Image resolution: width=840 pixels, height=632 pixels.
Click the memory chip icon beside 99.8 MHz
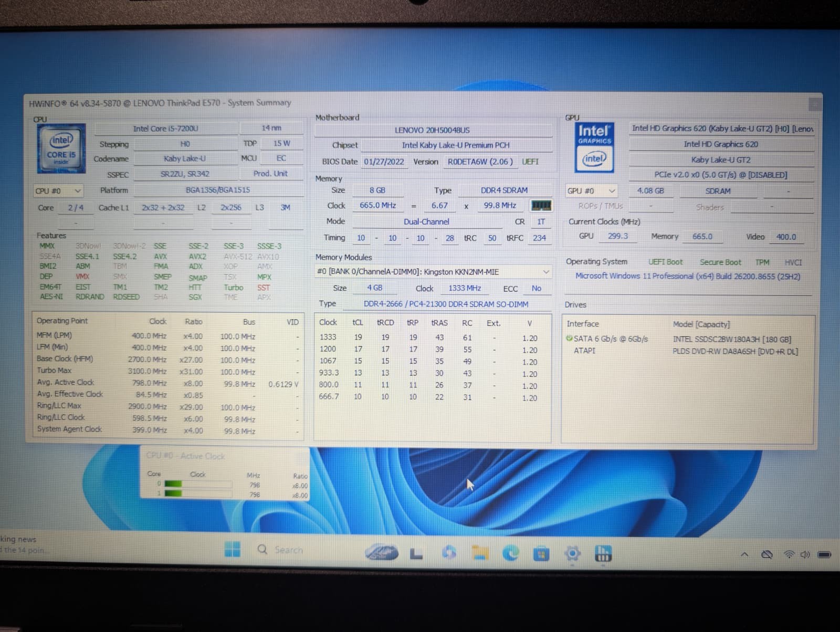coord(541,205)
